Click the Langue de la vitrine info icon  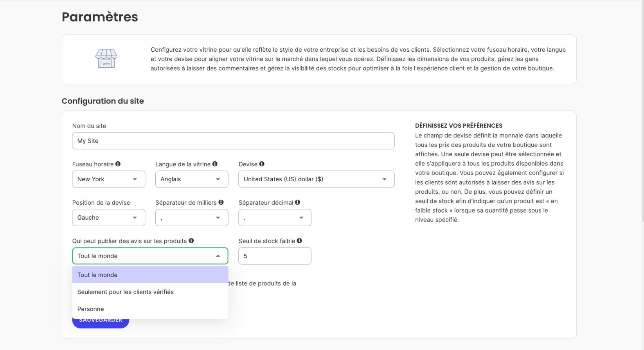pos(215,164)
